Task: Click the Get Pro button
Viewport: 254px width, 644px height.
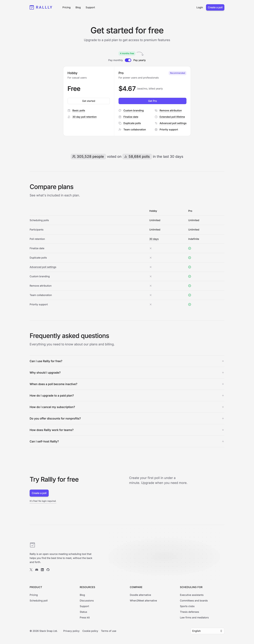Action: (x=152, y=101)
